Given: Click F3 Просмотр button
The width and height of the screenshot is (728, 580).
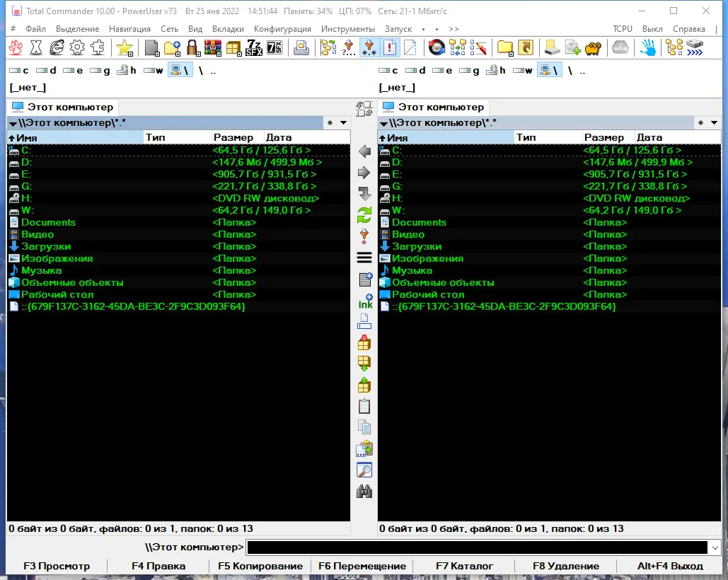Looking at the screenshot, I should pyautogui.click(x=57, y=566).
